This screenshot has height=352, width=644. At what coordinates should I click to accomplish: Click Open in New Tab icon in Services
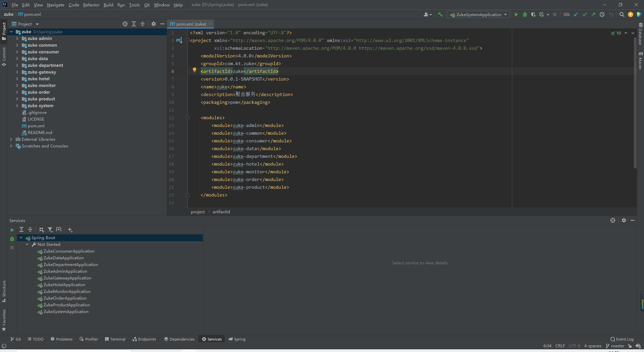point(59,229)
